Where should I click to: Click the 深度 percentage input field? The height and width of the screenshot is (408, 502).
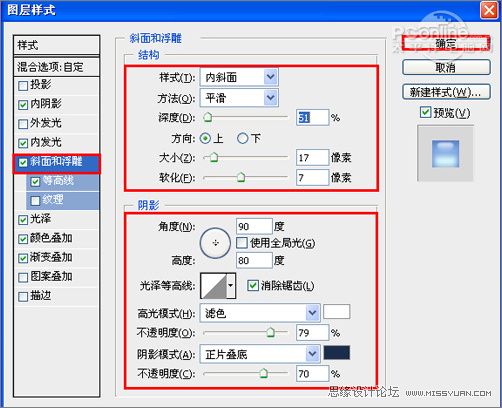tap(312, 117)
